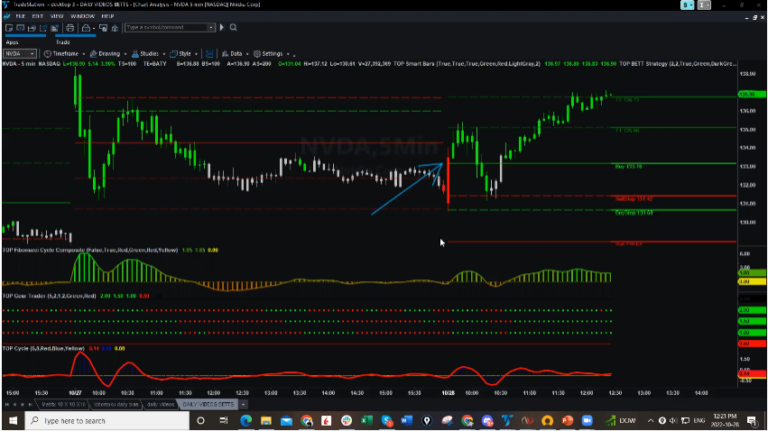The image size is (768, 431).
Task: Expand the Drawing tools dropdown
Action: pyautogui.click(x=109, y=53)
